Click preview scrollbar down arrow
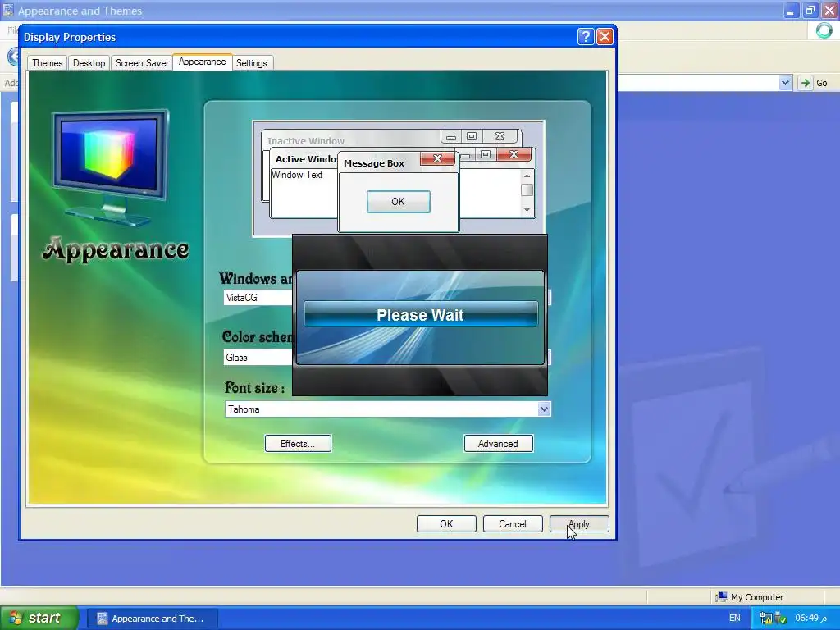The height and width of the screenshot is (630, 840). 527,210
